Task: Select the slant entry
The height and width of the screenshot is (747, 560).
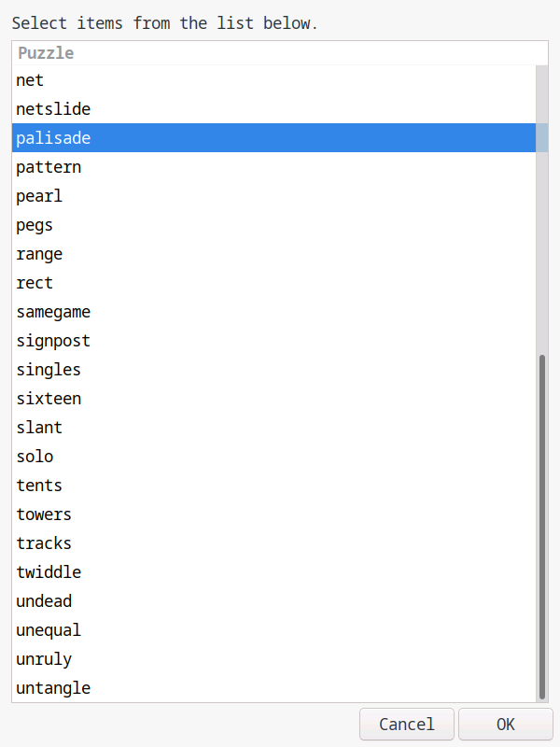Action: [39, 428]
